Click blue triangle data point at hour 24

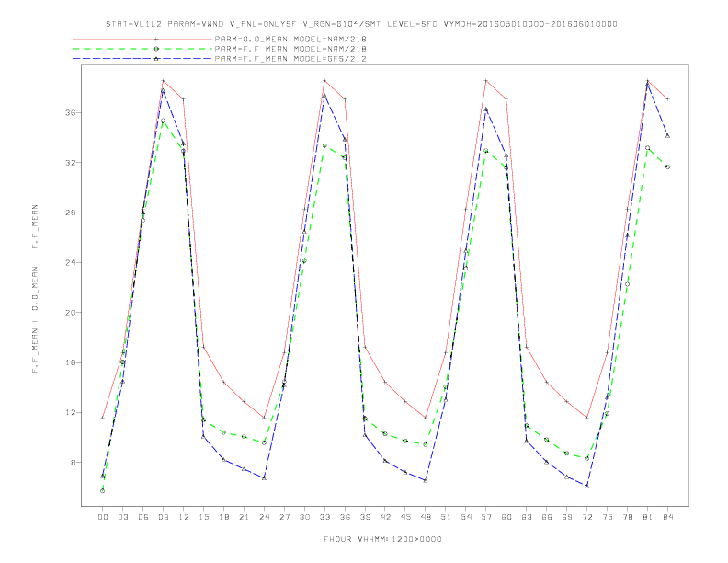tap(264, 478)
